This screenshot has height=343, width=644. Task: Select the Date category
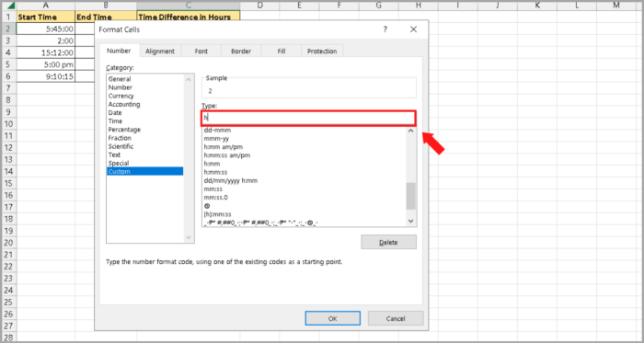point(144,112)
